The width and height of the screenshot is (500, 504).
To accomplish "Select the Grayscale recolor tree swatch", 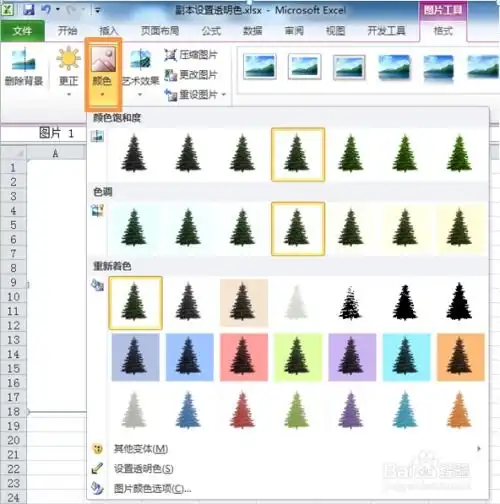I will click(x=189, y=303).
